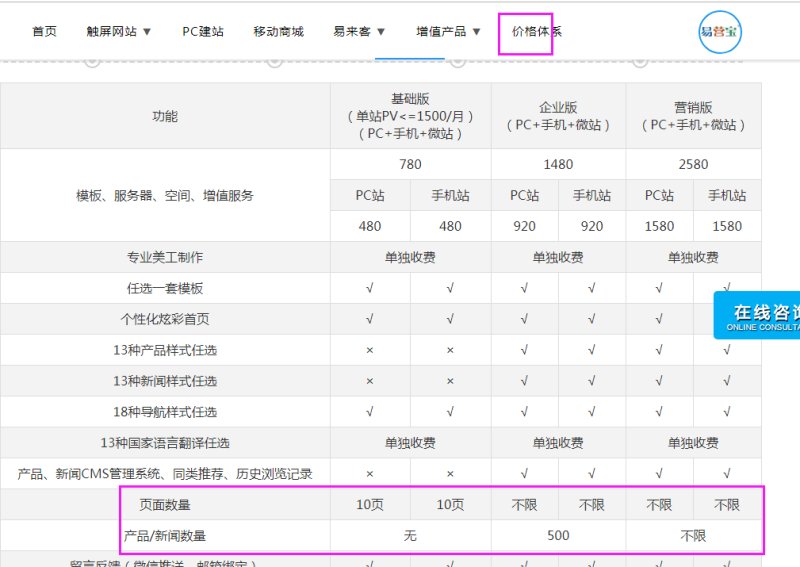800x567 pixels.
Task: Click the 2580 price cell
Action: coord(693,164)
